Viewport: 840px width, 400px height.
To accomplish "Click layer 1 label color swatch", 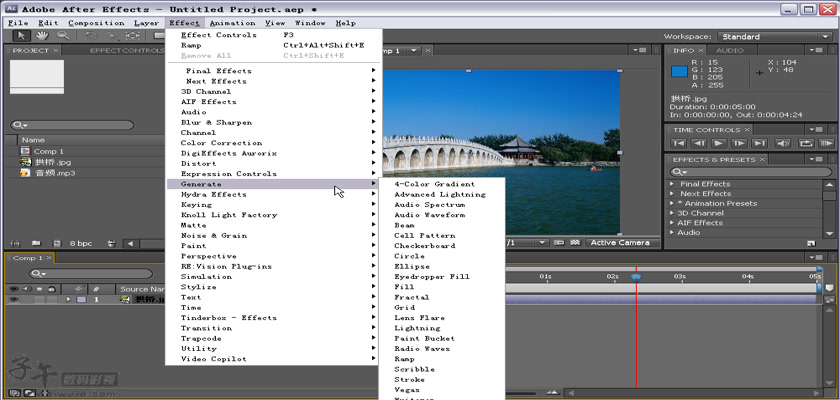I will (x=81, y=299).
